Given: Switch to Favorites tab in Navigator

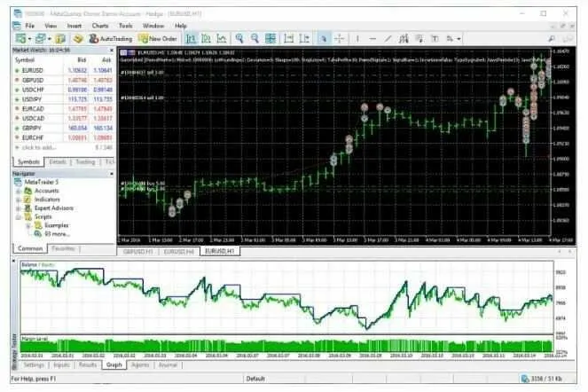Looking at the screenshot, I should pos(63,248).
